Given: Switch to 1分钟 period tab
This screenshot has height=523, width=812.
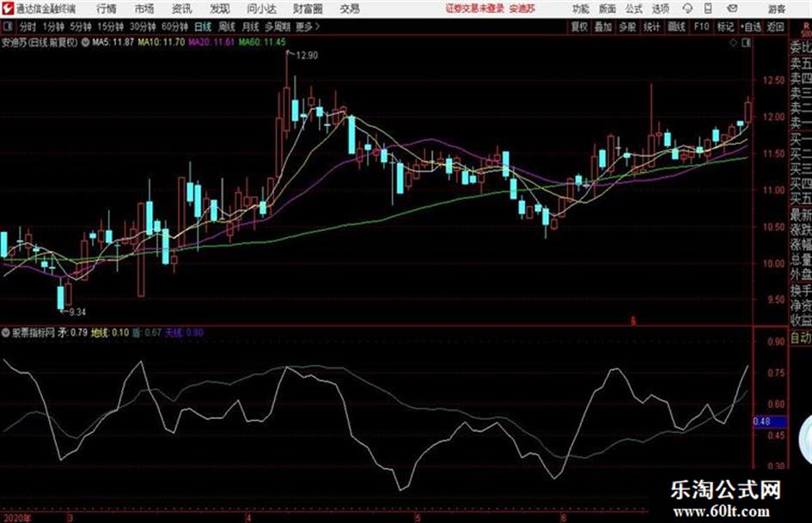Looking at the screenshot, I should (53, 27).
